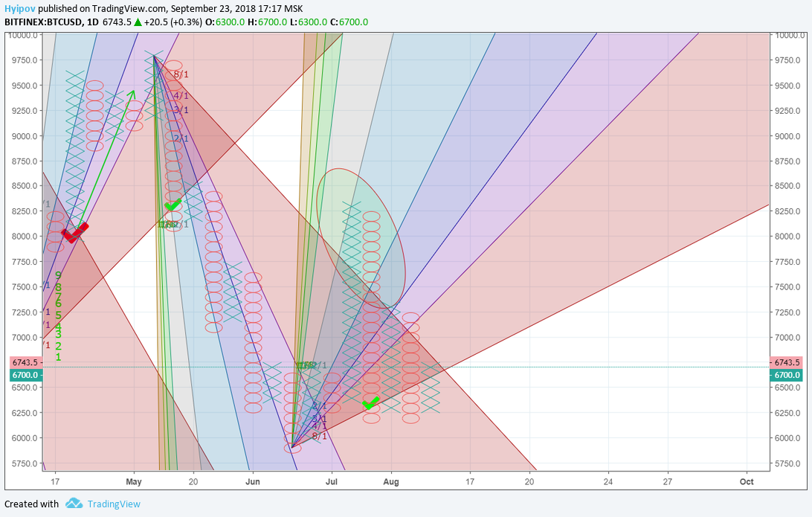Click the TradingView logo icon
Screen dimensions: 812x517
(x=74, y=504)
